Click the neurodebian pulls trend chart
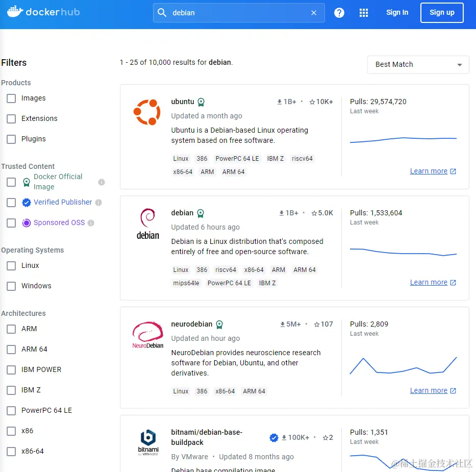 click(x=403, y=365)
